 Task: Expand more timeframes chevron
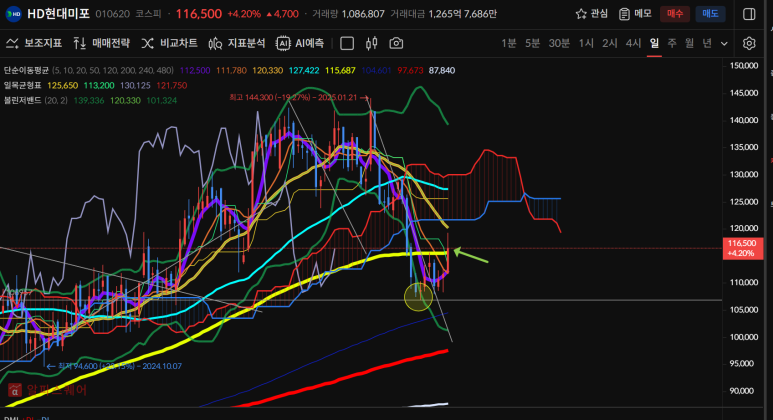point(724,44)
